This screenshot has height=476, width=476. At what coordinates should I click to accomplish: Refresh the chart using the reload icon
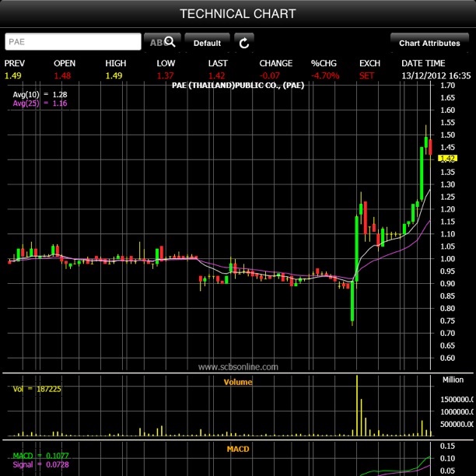244,43
